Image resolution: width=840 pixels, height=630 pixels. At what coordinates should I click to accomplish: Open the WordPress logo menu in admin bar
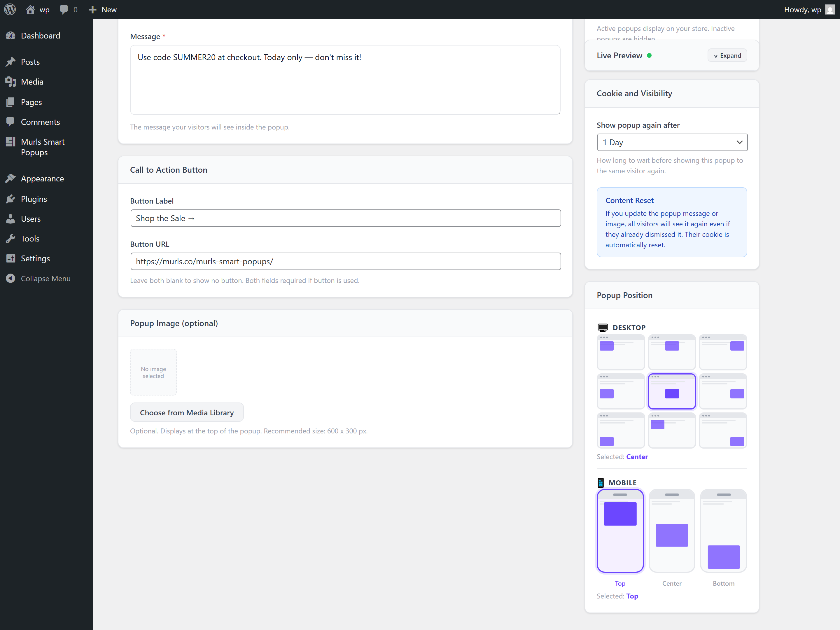pyautogui.click(x=10, y=9)
